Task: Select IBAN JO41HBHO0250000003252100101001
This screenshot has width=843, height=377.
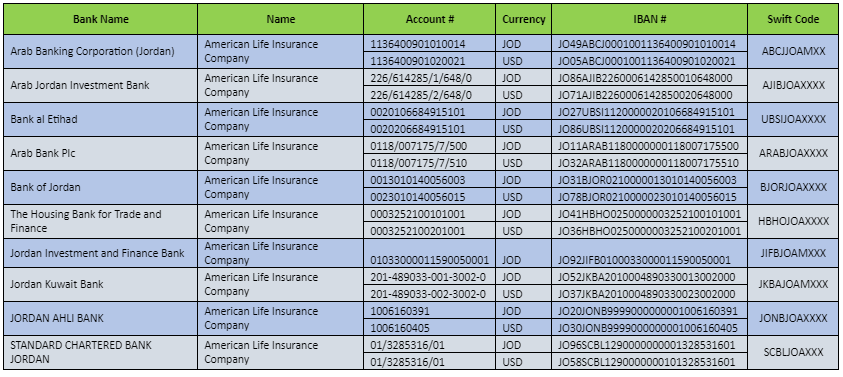Action: point(649,214)
